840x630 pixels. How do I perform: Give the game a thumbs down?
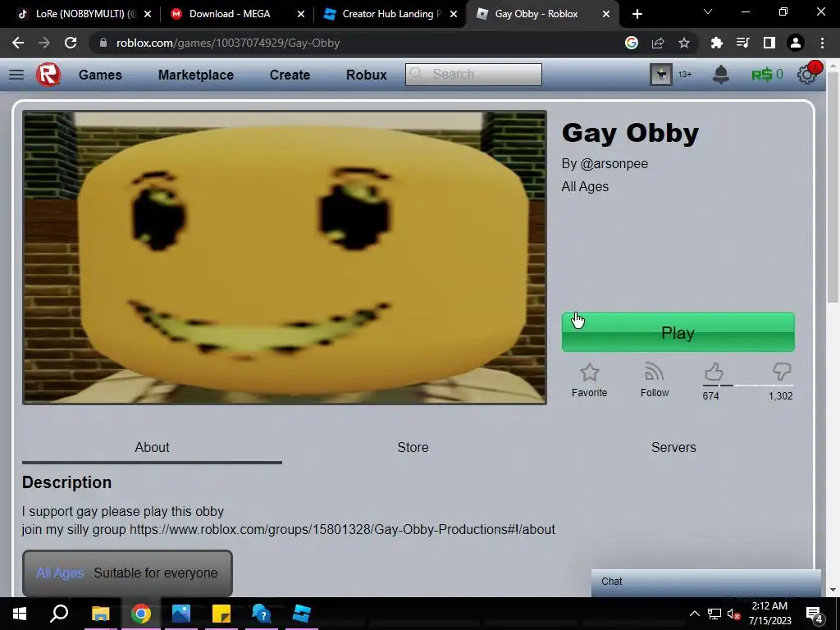[x=782, y=372]
